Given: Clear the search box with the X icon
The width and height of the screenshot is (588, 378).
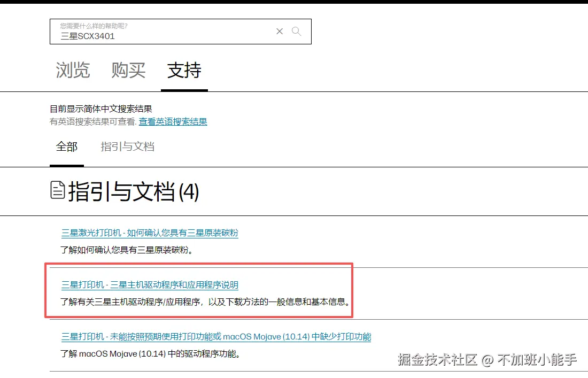Looking at the screenshot, I should point(280,32).
